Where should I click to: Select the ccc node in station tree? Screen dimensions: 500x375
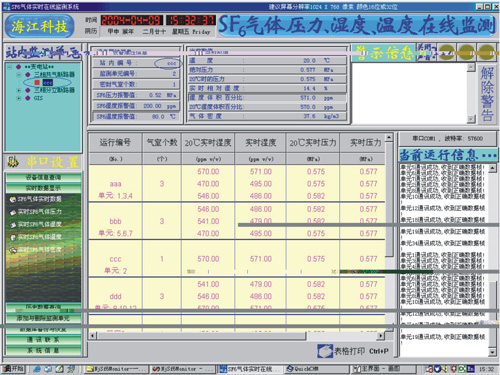(x=48, y=82)
